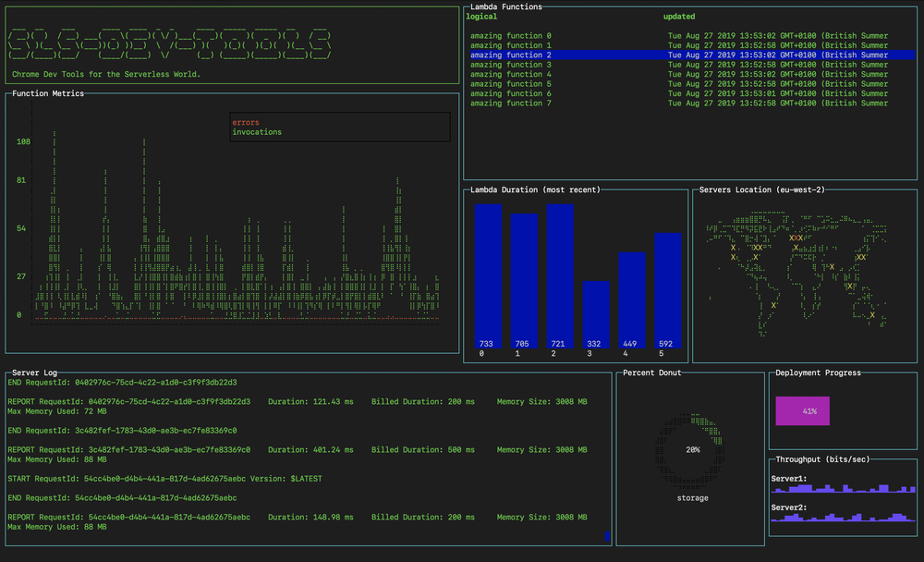The height and width of the screenshot is (562, 924).
Task: Click the 'Lambda Duration (most recent)' title
Action: [x=535, y=189]
